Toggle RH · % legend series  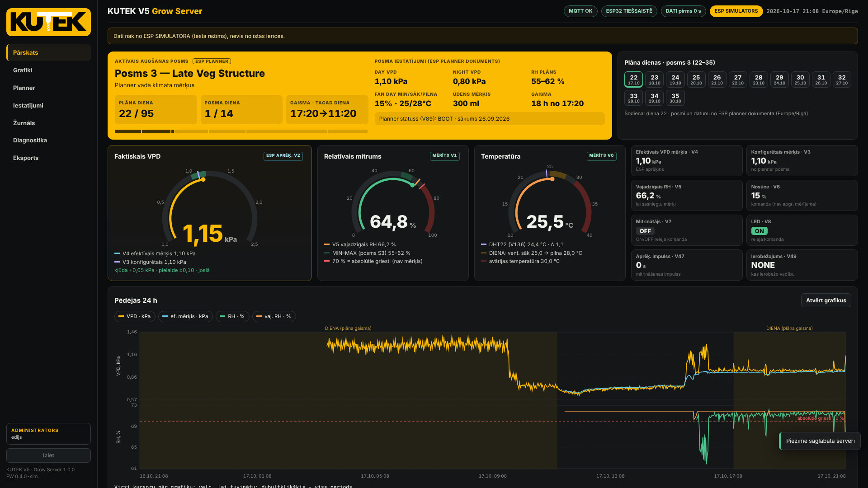coord(232,317)
